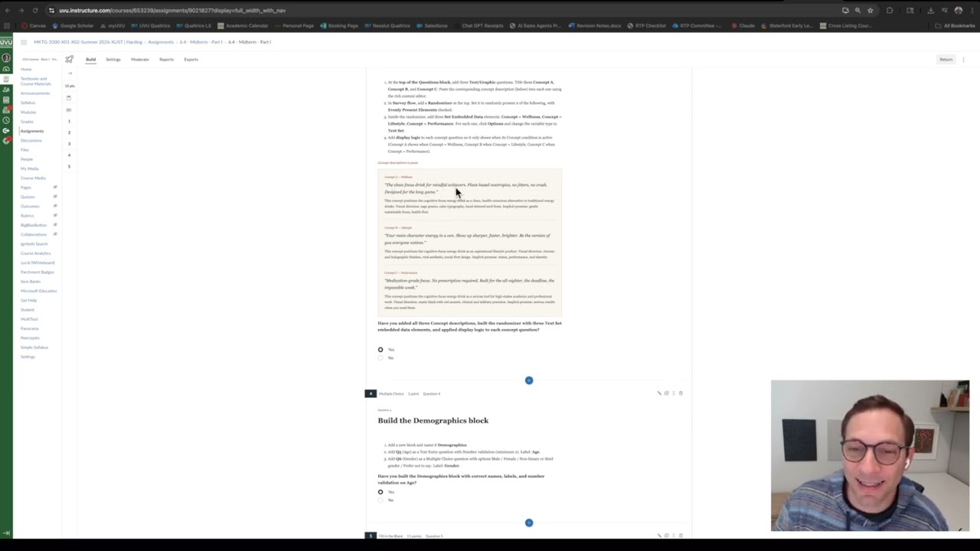Open course name breadcrumb link
Screen dimensions: 980x551
(x=88, y=42)
